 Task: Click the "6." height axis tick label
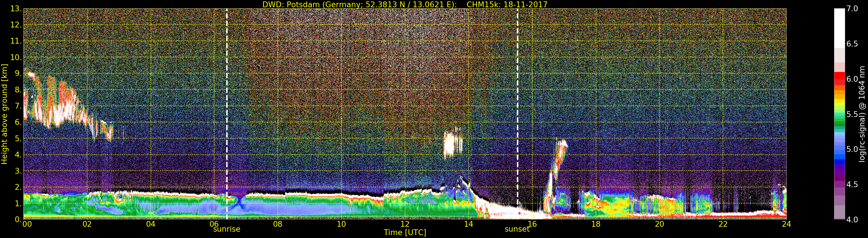point(18,122)
